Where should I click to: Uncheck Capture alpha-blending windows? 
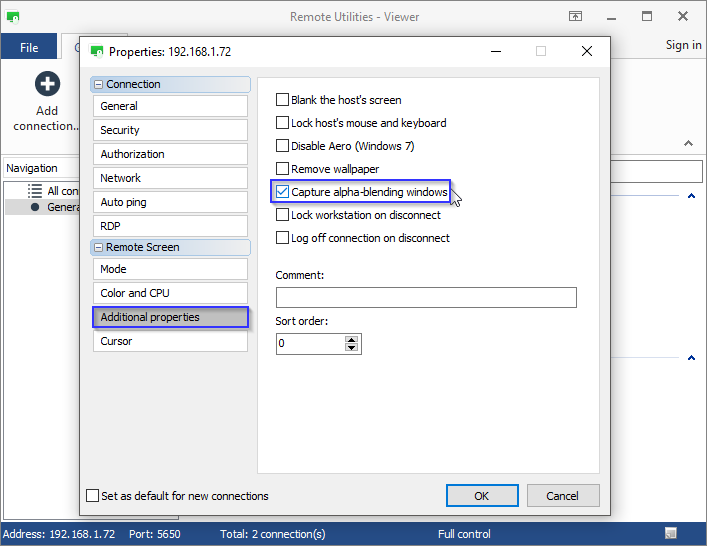coord(283,192)
